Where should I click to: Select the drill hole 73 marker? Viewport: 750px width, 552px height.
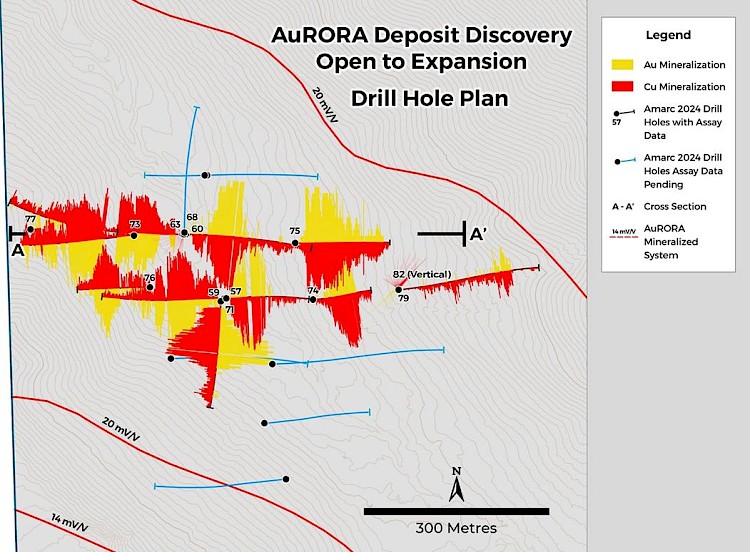pos(134,235)
